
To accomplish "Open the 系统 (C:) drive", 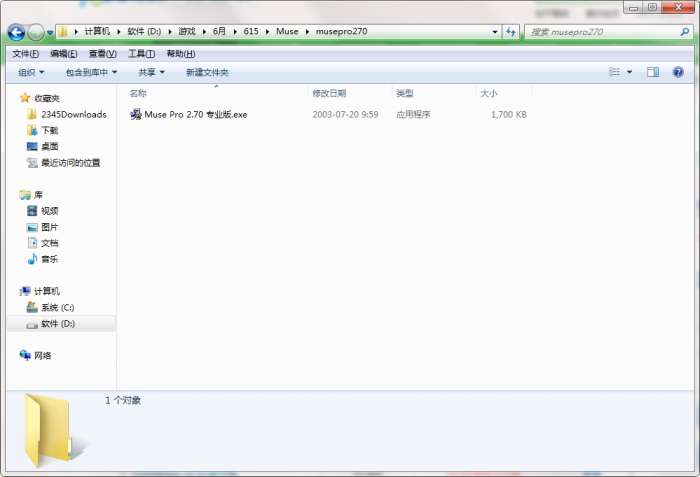I will click(x=58, y=307).
